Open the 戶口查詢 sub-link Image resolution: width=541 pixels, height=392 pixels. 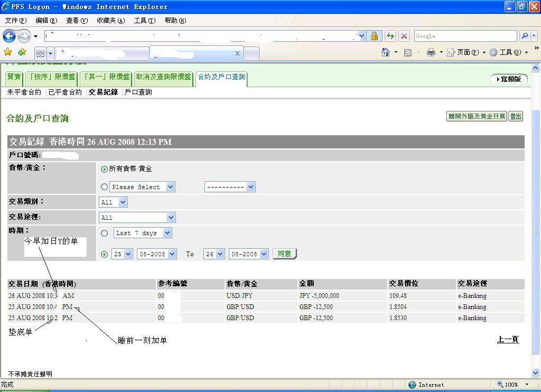coord(138,92)
